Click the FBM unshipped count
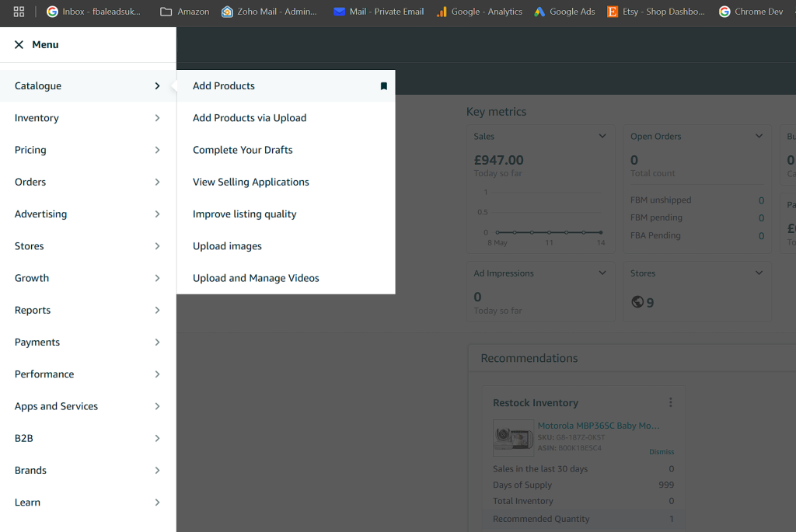 [761, 200]
